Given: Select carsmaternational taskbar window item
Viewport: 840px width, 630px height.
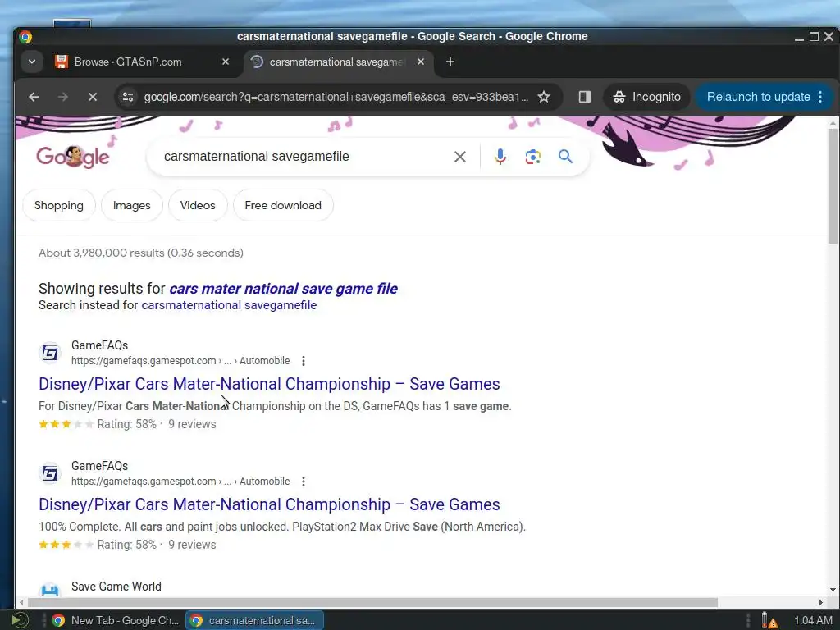Looking at the screenshot, I should [254, 620].
